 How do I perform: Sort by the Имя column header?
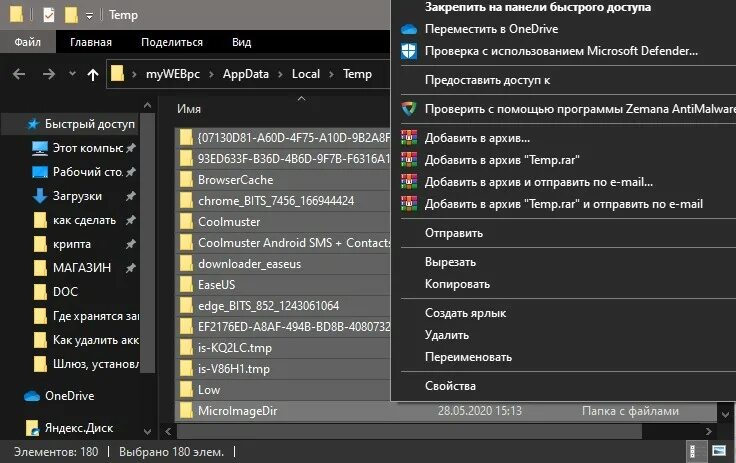point(189,109)
